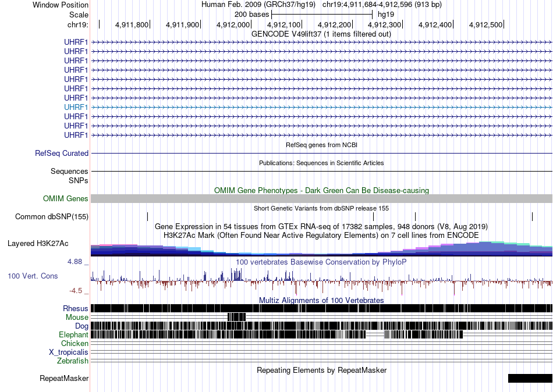The width and height of the screenshot is (553, 392).
Task: Click the light blue highlighted UHRF1 transcript label
Action: [76, 107]
